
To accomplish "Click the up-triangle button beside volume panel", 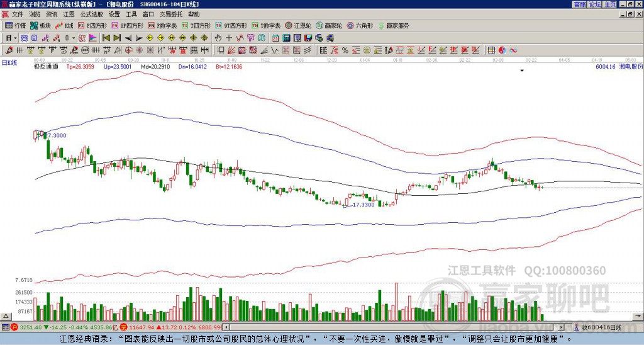I will click(x=6, y=316).
